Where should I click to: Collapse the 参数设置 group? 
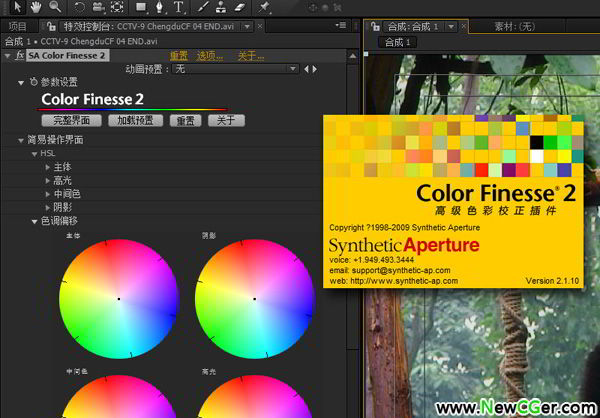click(x=21, y=82)
